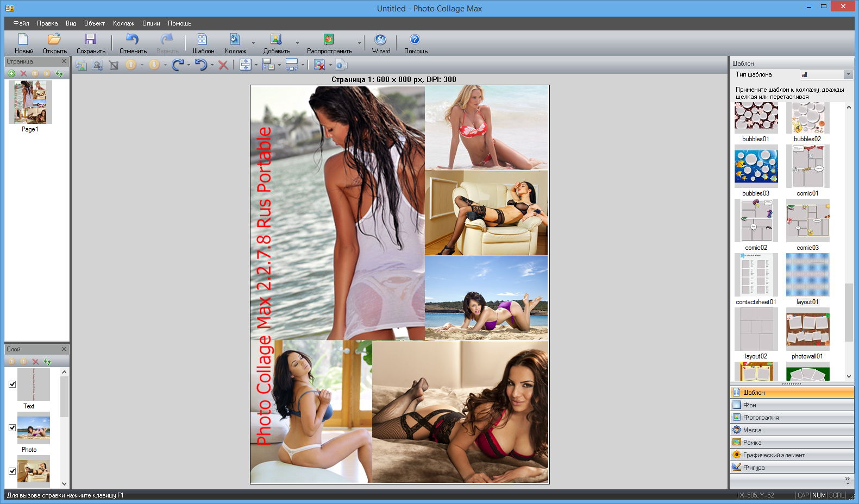Click the orange move-down arrow icon
The image size is (859, 504).
click(x=154, y=65)
